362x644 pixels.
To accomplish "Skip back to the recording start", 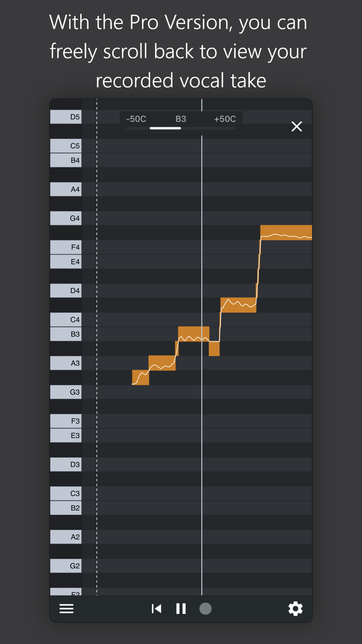I will pyautogui.click(x=157, y=608).
